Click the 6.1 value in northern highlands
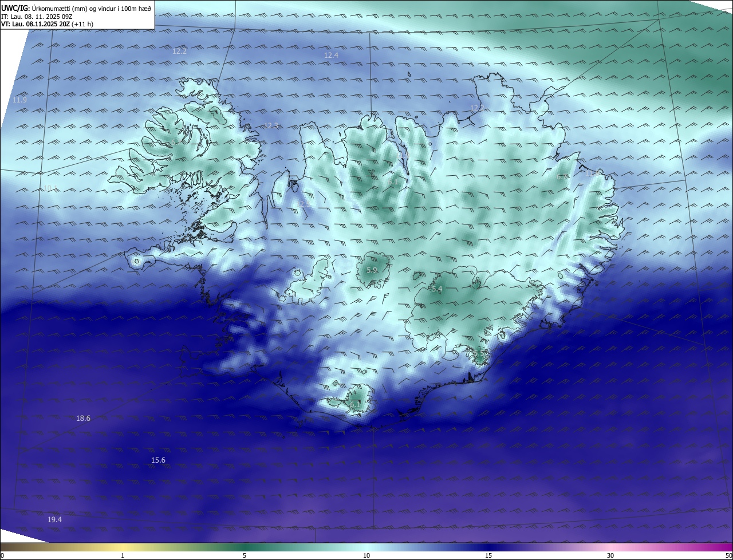Viewport: 733px width, 560px height. pyautogui.click(x=392, y=183)
